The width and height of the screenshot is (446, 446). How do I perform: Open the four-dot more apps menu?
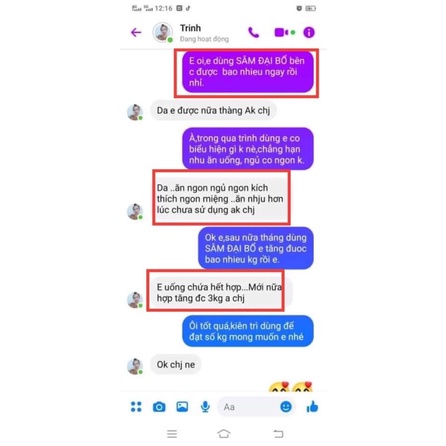click(x=136, y=407)
